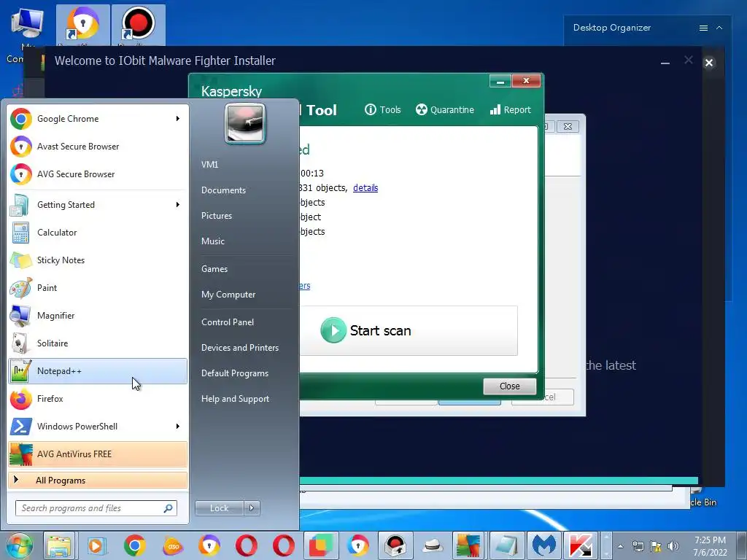The height and width of the screenshot is (560, 747).
Task: Expand Getting Started submenu arrow
Action: point(178,205)
